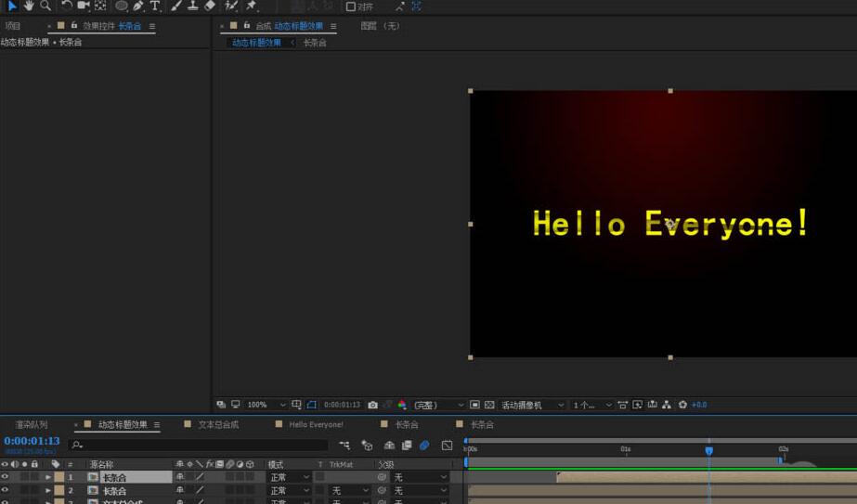Enable the 对齐 snapping checkbox

351,6
